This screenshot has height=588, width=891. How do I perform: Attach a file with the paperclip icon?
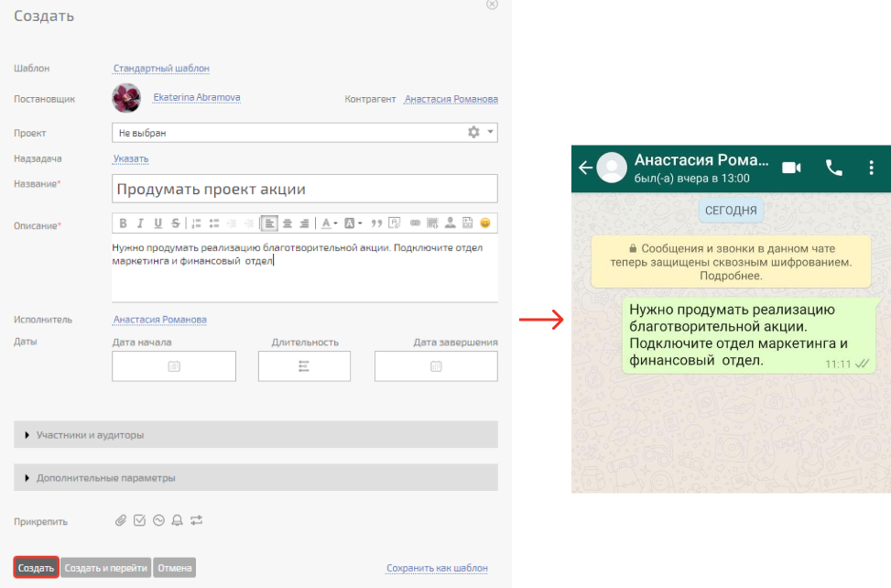coord(121,520)
